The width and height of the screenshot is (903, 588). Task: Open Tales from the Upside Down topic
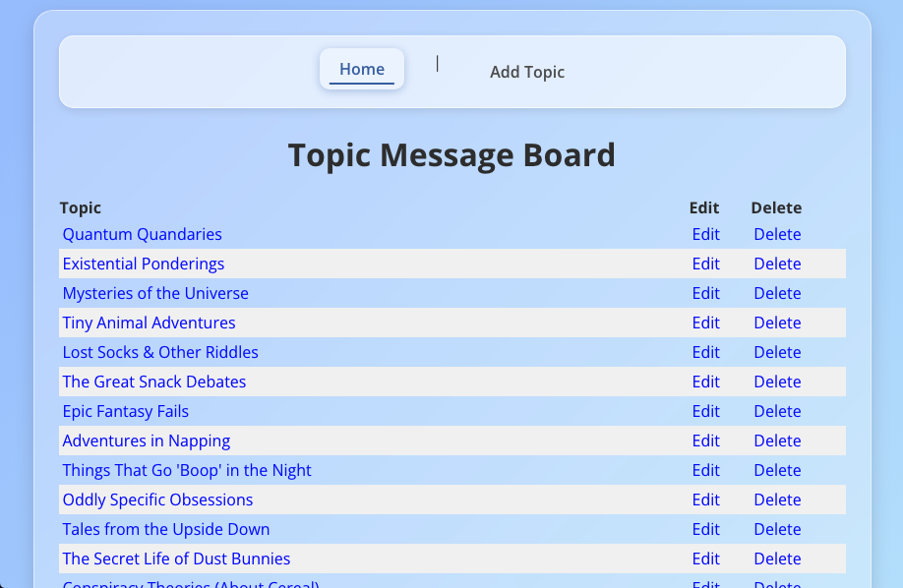(x=166, y=529)
